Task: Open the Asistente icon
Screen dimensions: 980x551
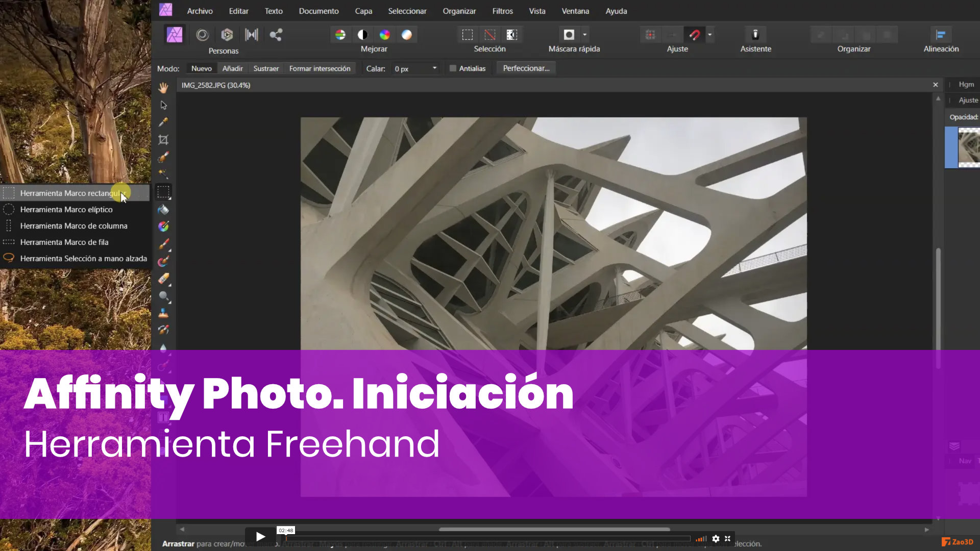Action: [756, 35]
